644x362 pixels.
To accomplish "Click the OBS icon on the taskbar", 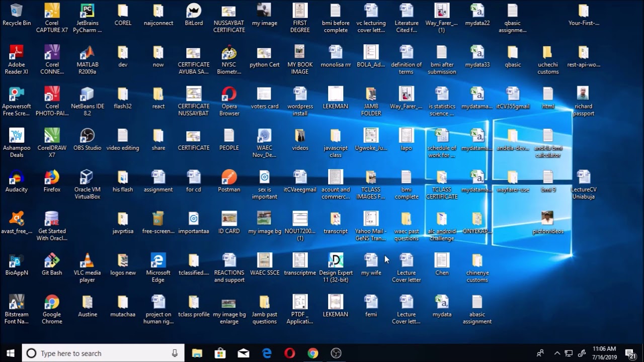I will 336,353.
